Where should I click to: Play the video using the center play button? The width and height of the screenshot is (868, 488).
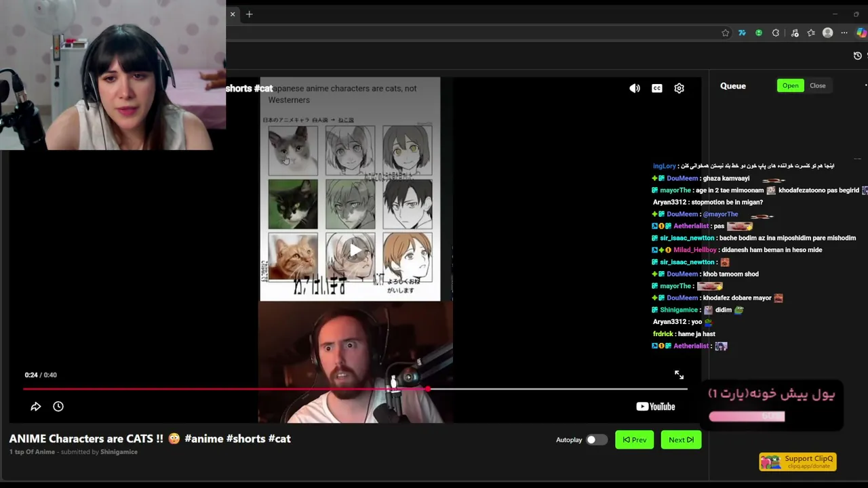tap(355, 250)
